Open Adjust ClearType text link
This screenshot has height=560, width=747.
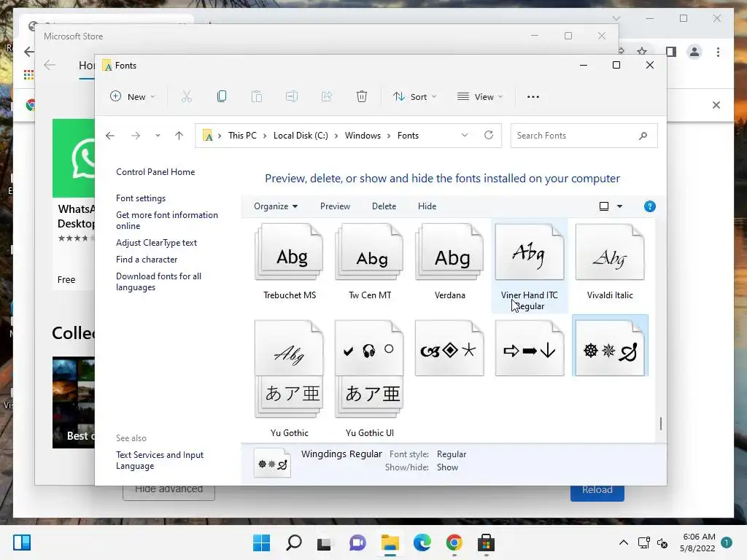(156, 243)
